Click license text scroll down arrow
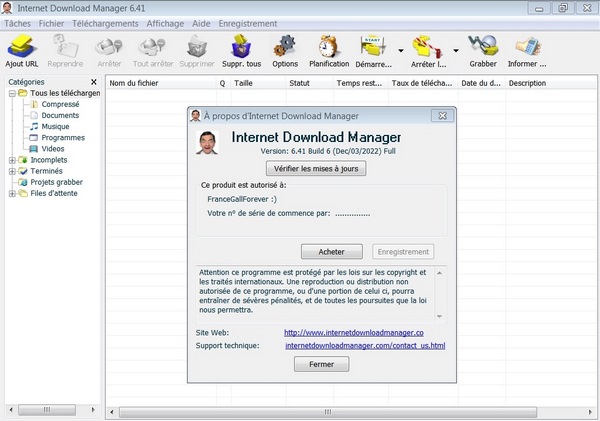Screen dimensions: 600x421 439,316
